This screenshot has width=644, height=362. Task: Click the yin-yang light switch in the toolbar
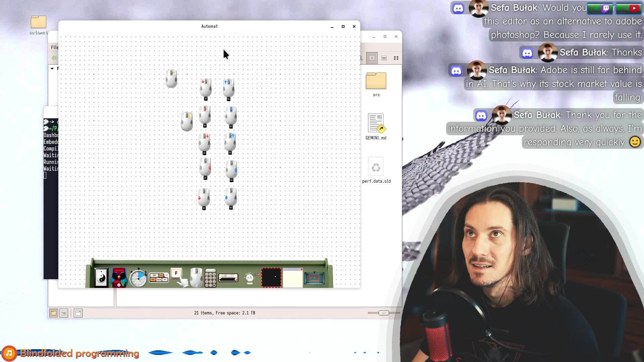click(101, 278)
